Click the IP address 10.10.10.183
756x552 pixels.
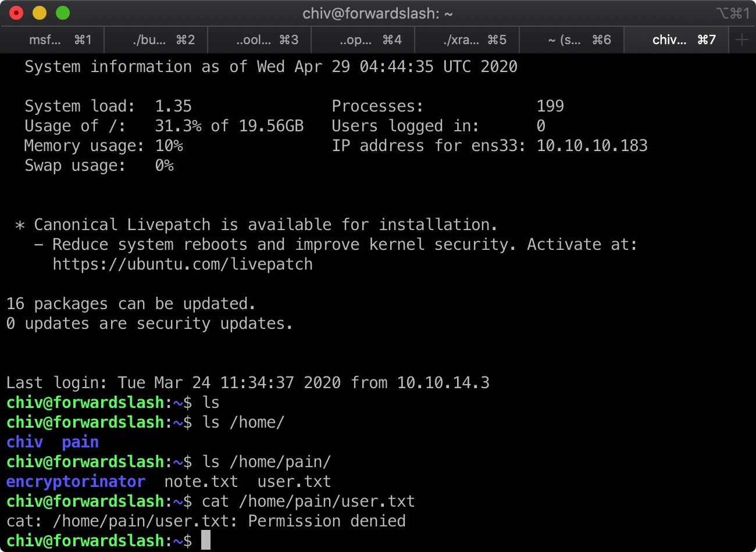pos(592,146)
